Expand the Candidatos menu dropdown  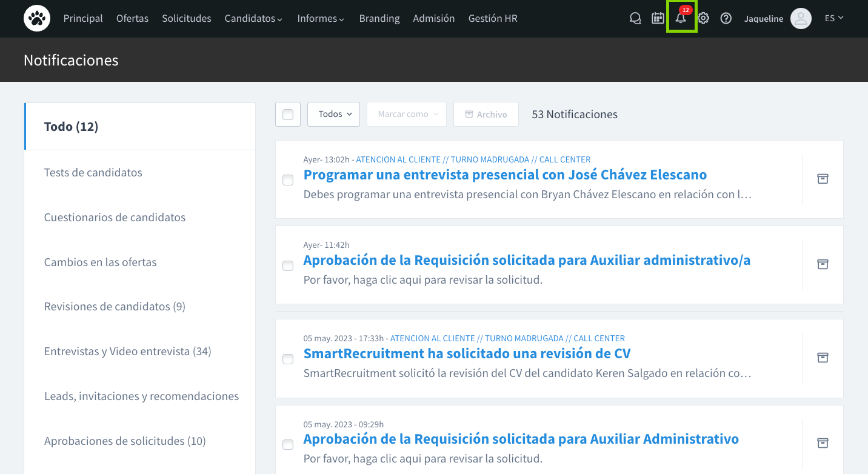(x=253, y=18)
